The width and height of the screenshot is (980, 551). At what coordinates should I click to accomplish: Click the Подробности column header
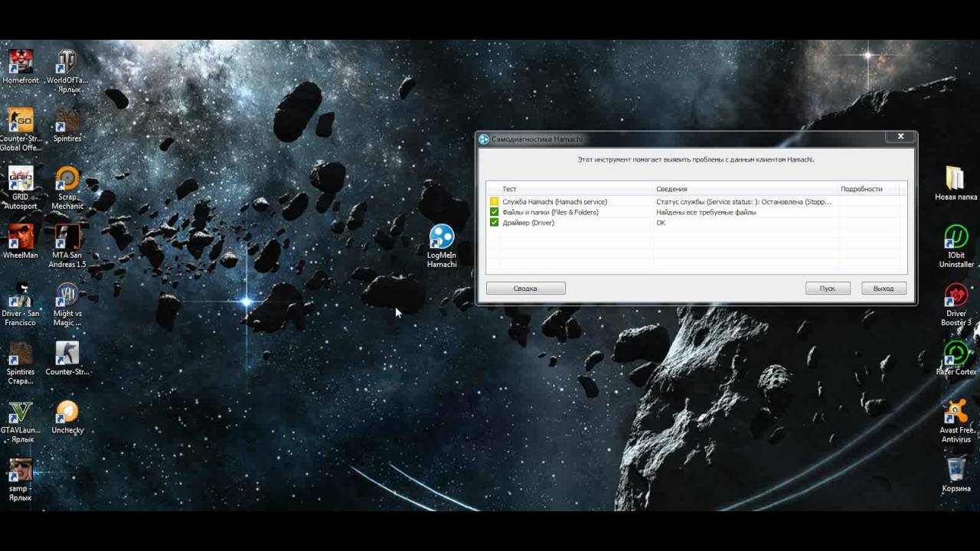pos(868,189)
